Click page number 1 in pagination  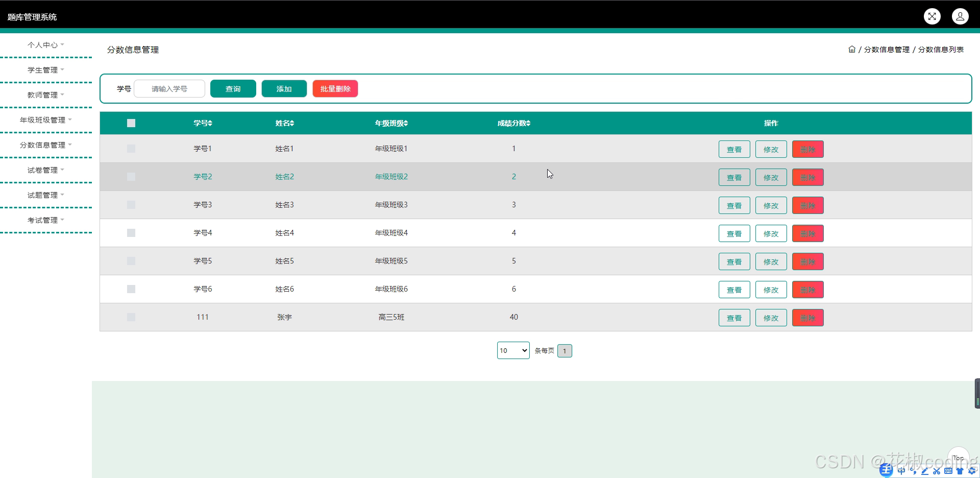[565, 351]
